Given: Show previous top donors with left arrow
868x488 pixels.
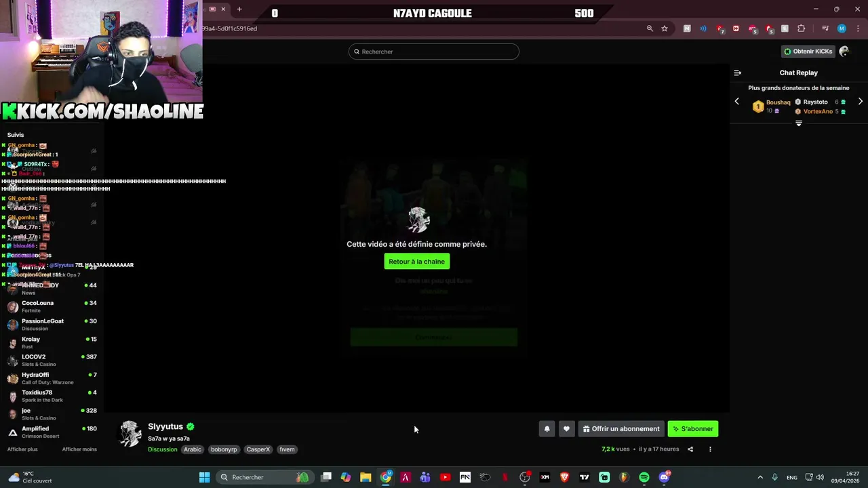Looking at the screenshot, I should (737, 102).
